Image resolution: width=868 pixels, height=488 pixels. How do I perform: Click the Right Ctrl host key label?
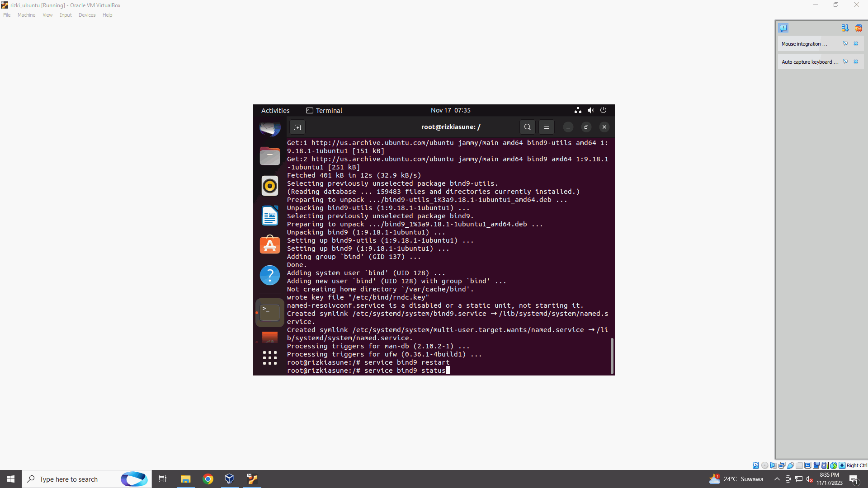857,465
